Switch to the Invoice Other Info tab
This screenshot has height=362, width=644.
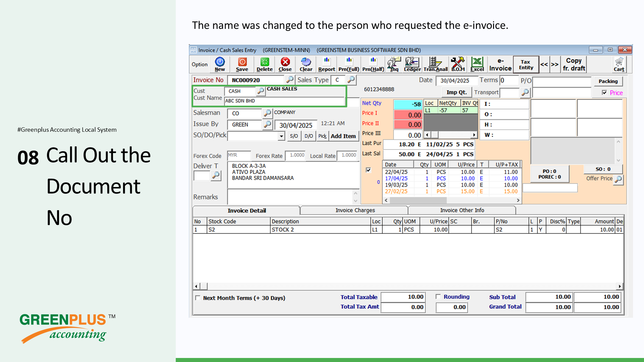[x=462, y=210]
